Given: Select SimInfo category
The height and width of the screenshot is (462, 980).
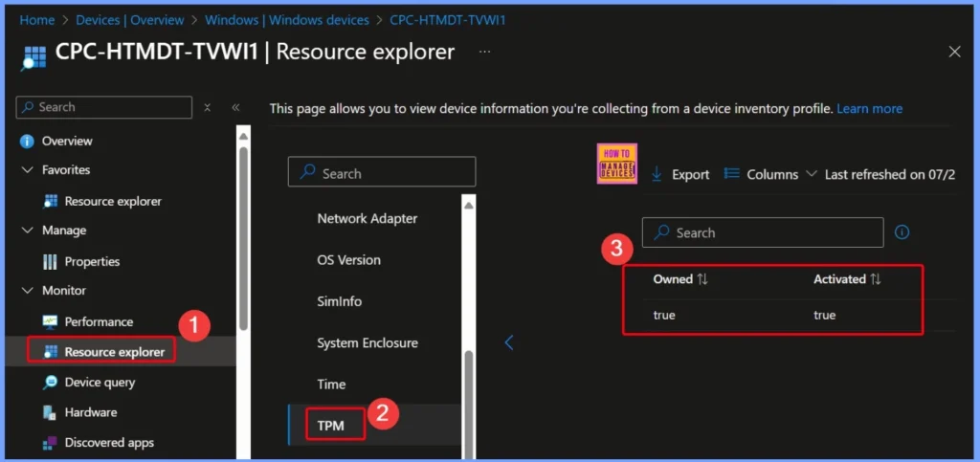Looking at the screenshot, I should coord(340,301).
